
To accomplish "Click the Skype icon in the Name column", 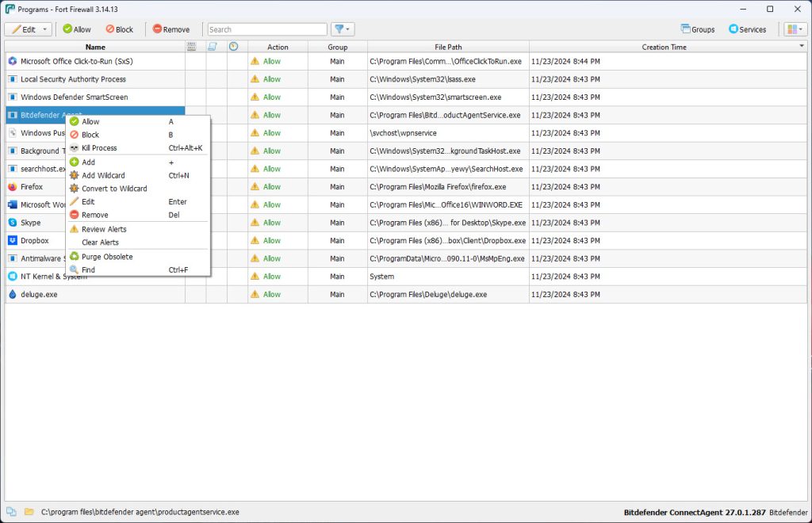I will click(x=13, y=223).
